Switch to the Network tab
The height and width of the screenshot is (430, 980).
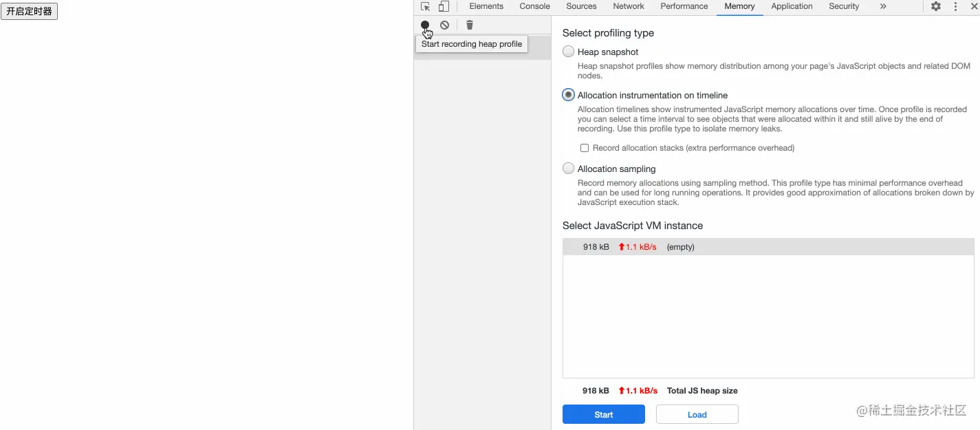629,6
